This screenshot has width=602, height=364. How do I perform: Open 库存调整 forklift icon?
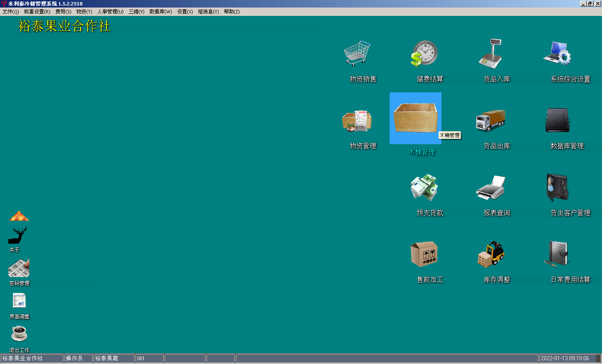click(490, 254)
